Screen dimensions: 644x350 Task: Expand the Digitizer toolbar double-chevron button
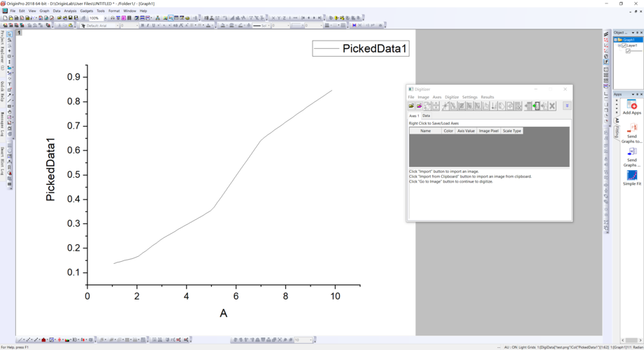pos(567,106)
